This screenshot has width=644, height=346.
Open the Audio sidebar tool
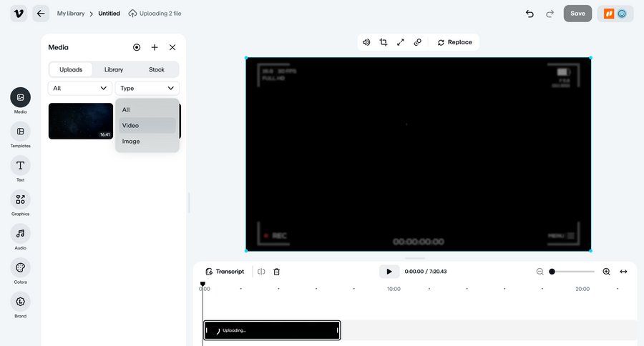point(20,237)
